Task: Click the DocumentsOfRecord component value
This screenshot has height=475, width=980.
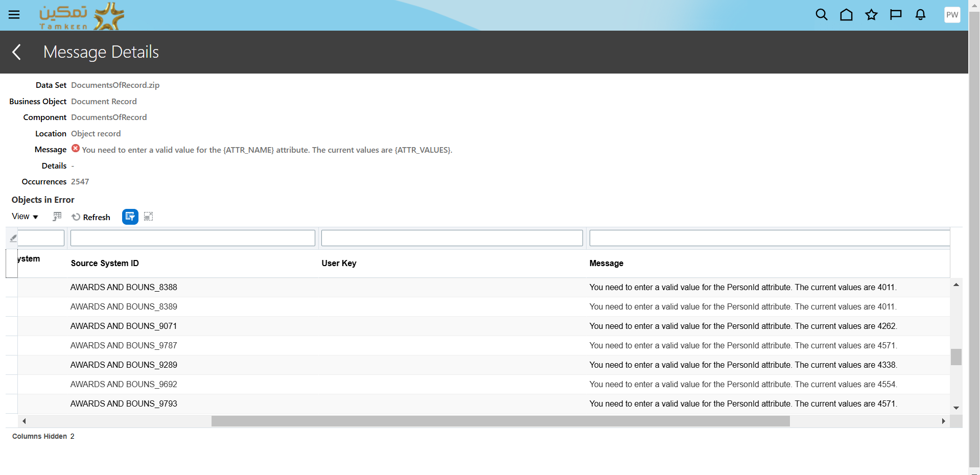Action: 109,117
